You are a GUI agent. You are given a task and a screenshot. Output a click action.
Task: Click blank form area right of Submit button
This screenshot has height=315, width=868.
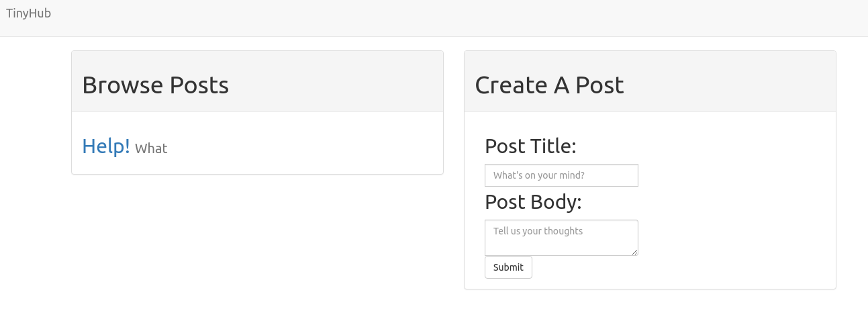pyautogui.click(x=671, y=267)
